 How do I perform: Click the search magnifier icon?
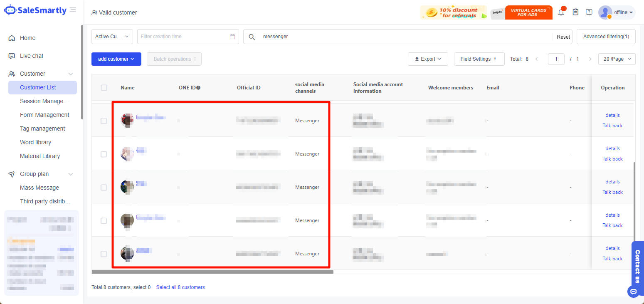tap(252, 37)
